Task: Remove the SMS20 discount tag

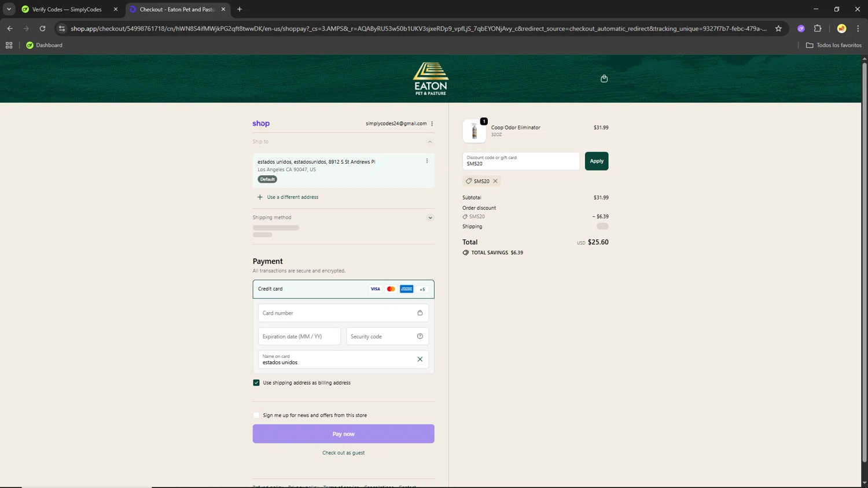Action: pyautogui.click(x=495, y=181)
